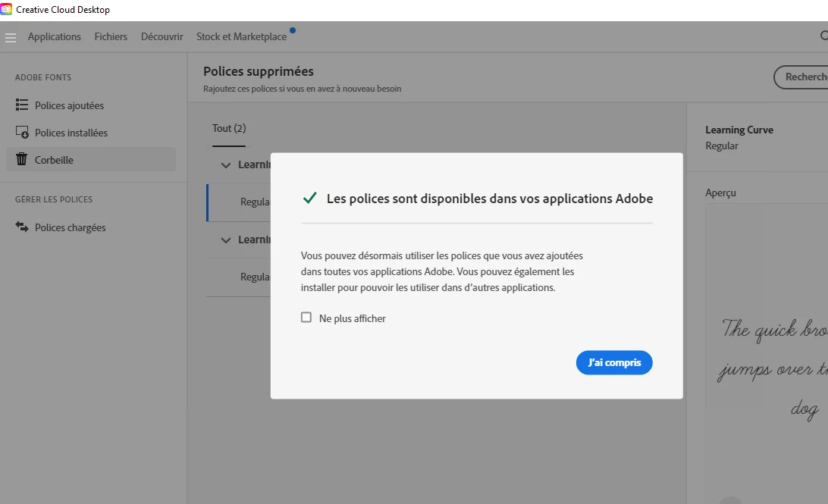
Task: Click the GÉRER LES POLICES section label
Action: pos(54,199)
